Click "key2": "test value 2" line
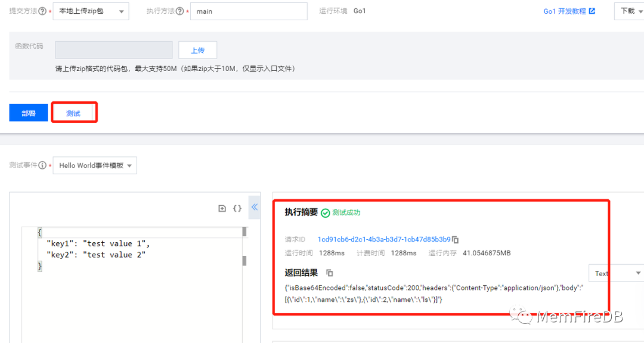This screenshot has width=644, height=343. point(96,255)
